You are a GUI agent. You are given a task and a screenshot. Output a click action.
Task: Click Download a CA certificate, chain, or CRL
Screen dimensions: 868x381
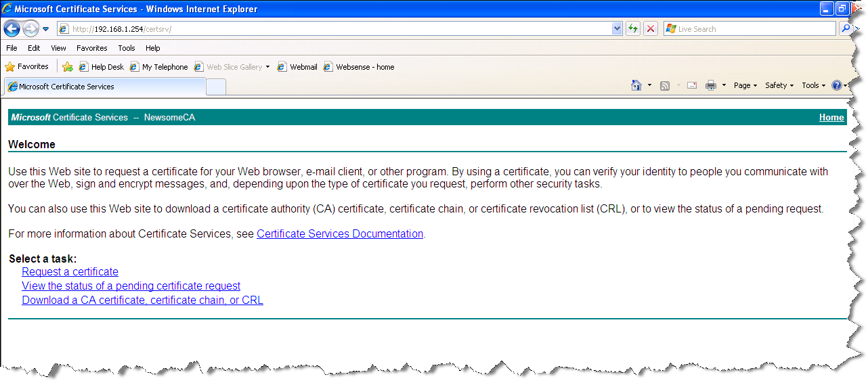pos(142,300)
